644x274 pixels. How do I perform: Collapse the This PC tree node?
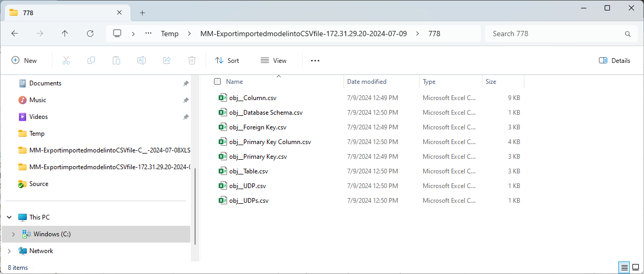pyautogui.click(x=9, y=217)
